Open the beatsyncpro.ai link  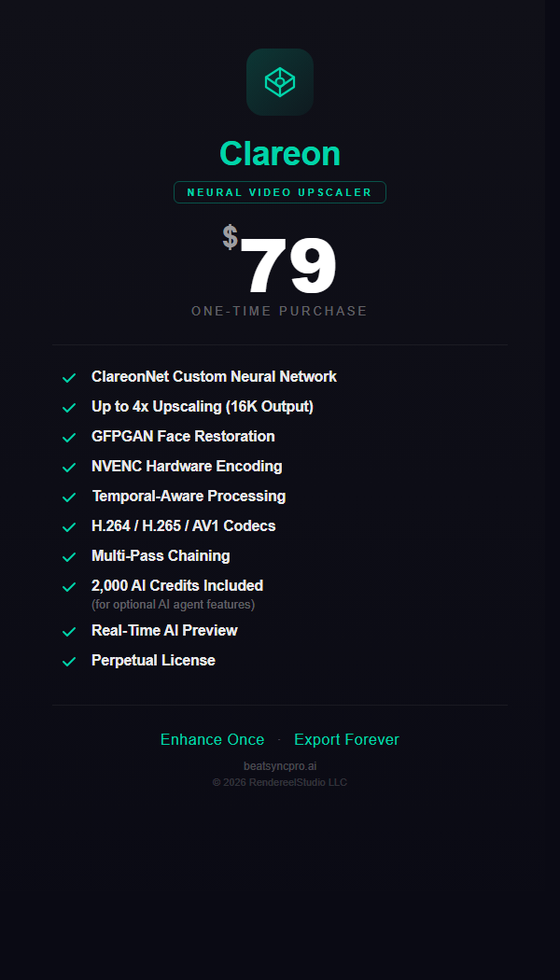click(280, 765)
